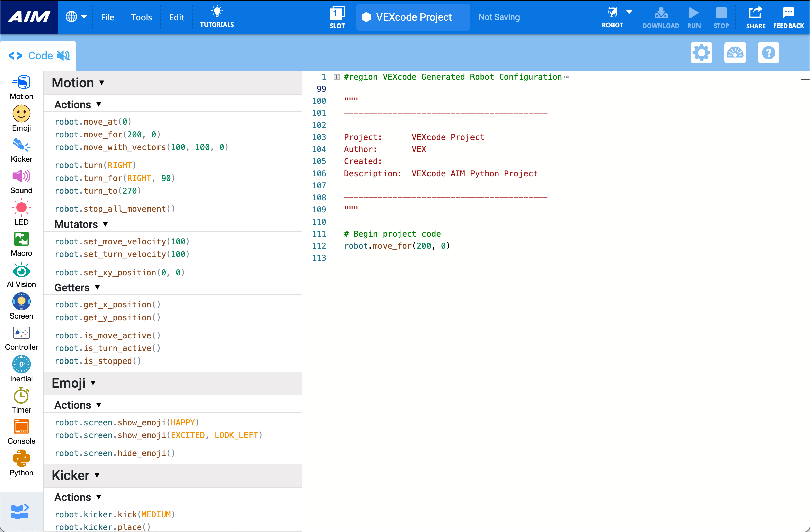810x532 pixels.
Task: Download the project to the robot
Action: click(x=660, y=17)
